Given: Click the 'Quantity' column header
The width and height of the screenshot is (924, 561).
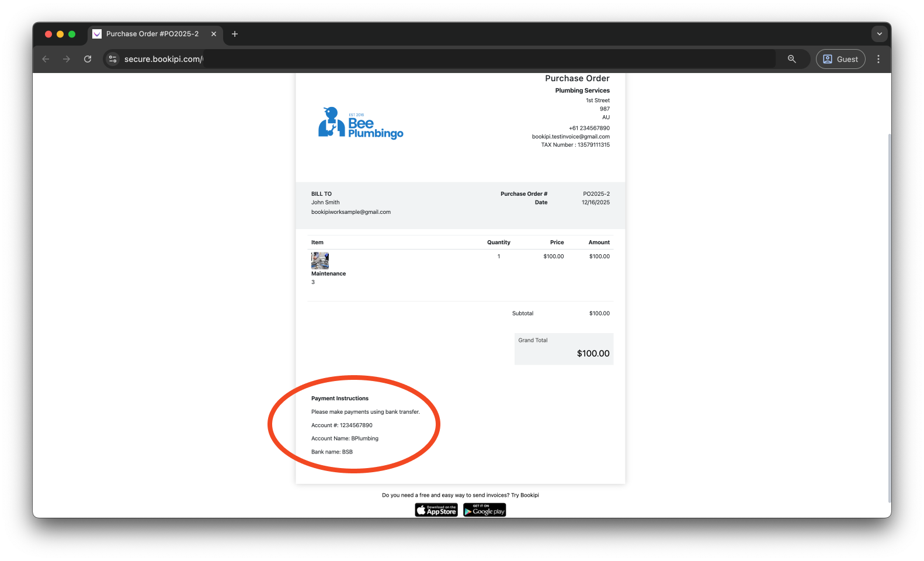Looking at the screenshot, I should [x=499, y=243].
